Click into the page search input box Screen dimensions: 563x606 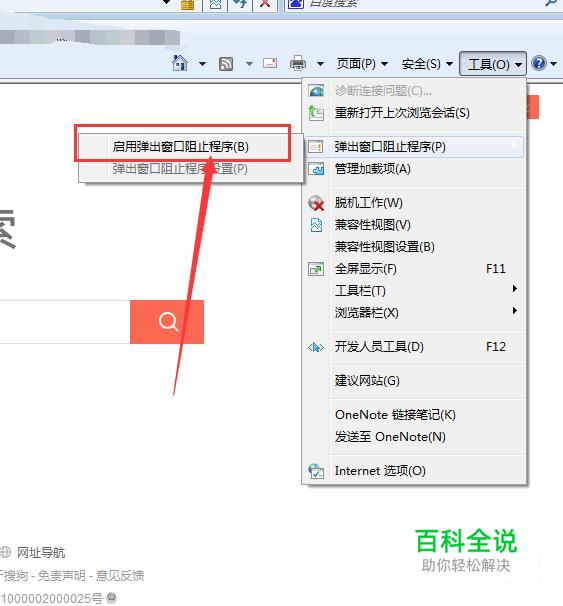point(65,322)
